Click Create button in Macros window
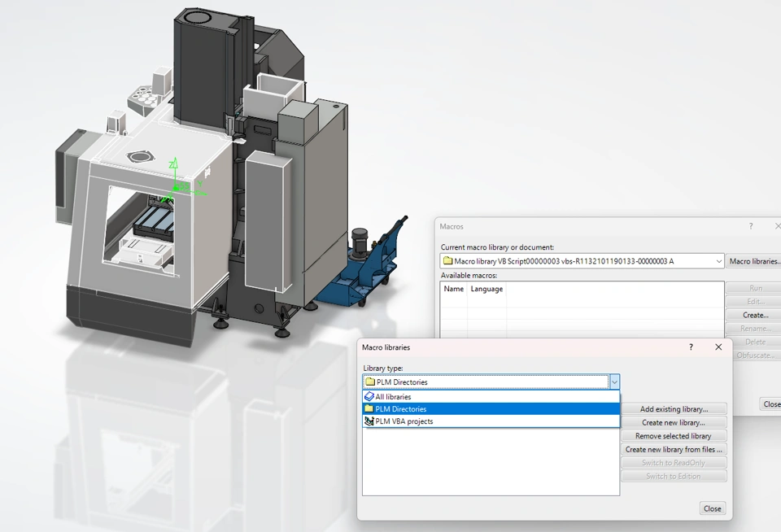The width and height of the screenshot is (781, 532). [754, 316]
